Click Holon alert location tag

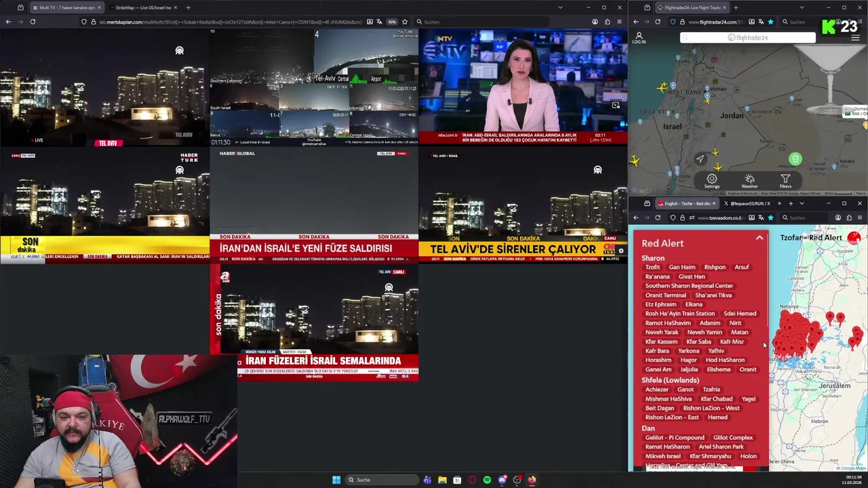(x=749, y=456)
